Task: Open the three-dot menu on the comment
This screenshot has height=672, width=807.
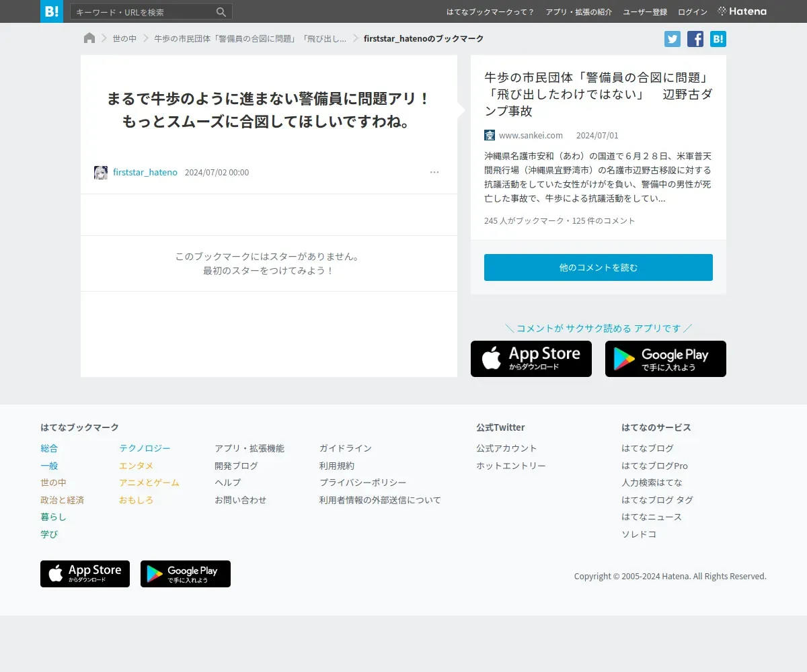Action: click(434, 172)
